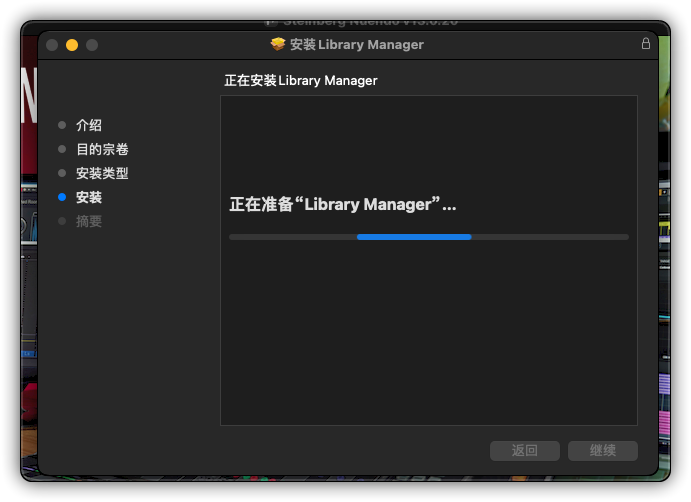Image resolution: width=691 pixels, height=502 pixels.
Task: Click the installer package icon in the title
Action: [x=278, y=44]
